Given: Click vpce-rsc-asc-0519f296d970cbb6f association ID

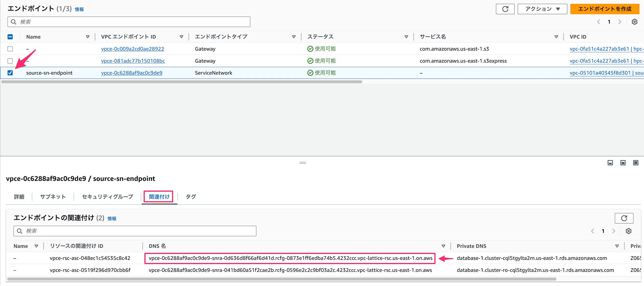Looking at the screenshot, I should click(x=90, y=270).
